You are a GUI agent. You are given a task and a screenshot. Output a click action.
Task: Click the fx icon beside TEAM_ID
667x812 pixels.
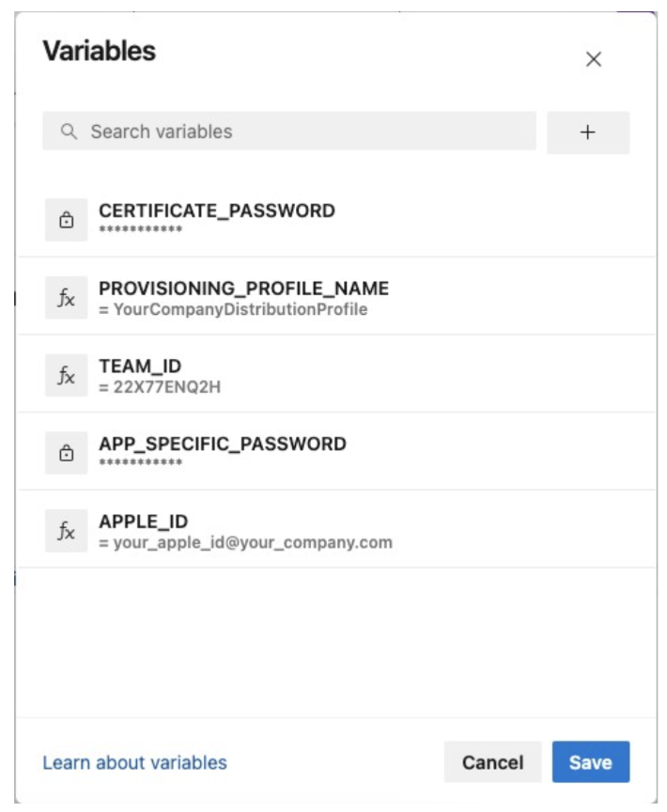pyautogui.click(x=66, y=376)
